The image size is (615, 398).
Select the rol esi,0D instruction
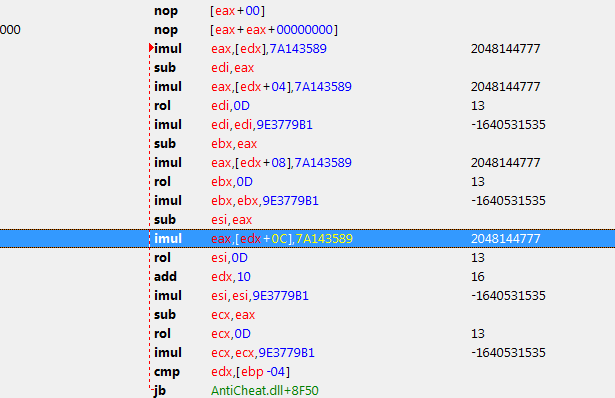click(308, 258)
